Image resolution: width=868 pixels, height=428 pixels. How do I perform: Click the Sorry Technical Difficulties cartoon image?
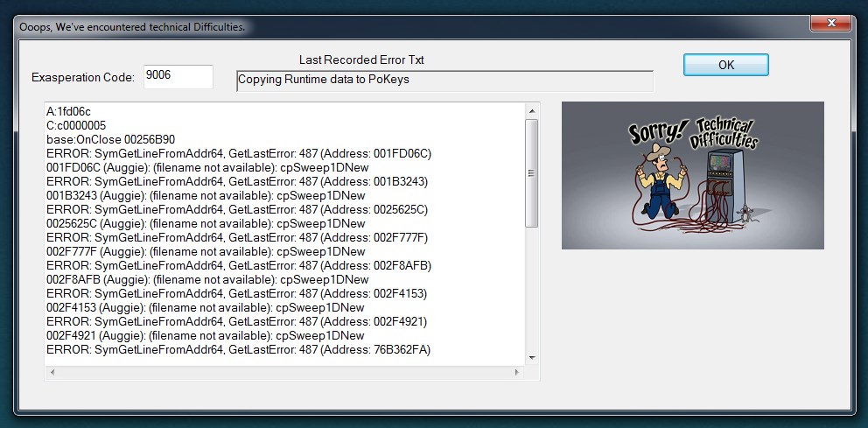click(x=692, y=175)
